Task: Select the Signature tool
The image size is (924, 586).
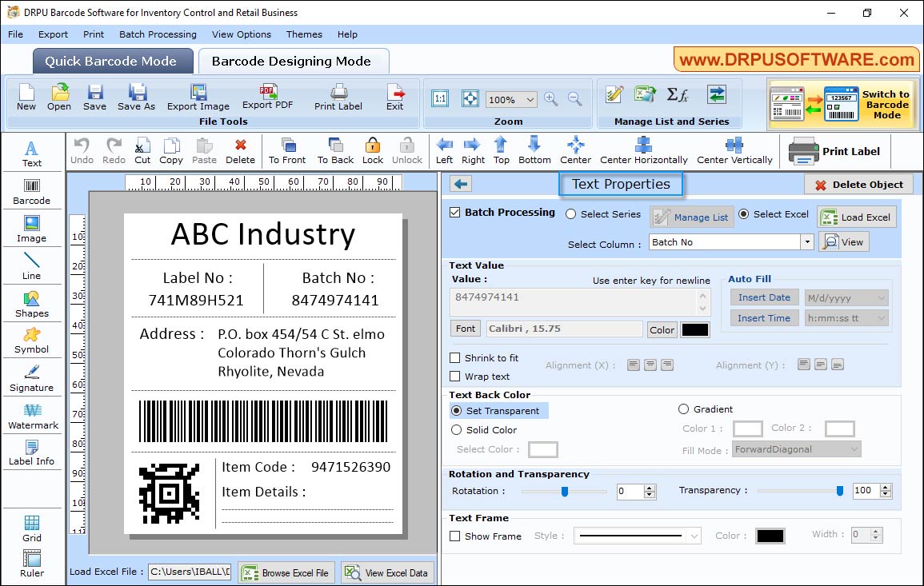Action: pos(32,377)
